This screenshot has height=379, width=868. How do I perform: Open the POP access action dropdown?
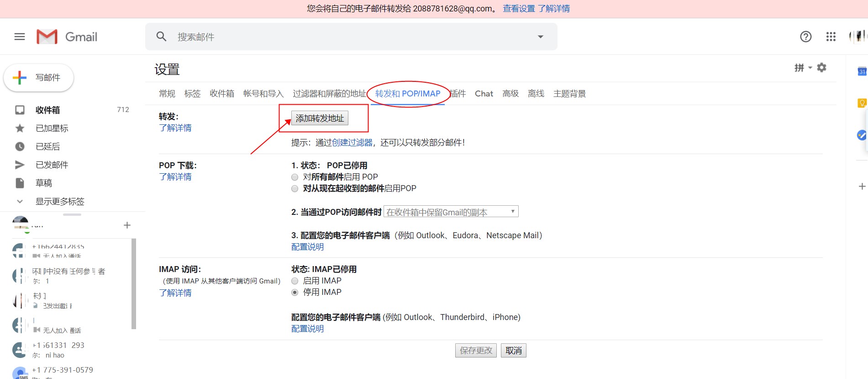click(x=451, y=212)
